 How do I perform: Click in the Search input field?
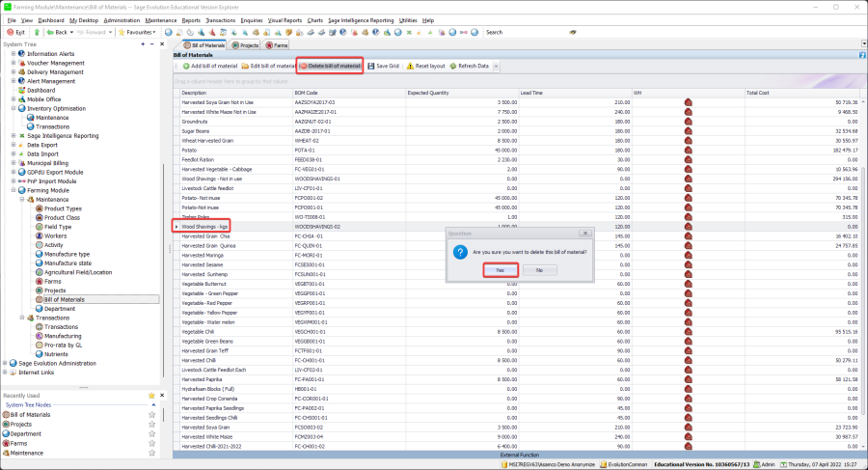[535, 32]
